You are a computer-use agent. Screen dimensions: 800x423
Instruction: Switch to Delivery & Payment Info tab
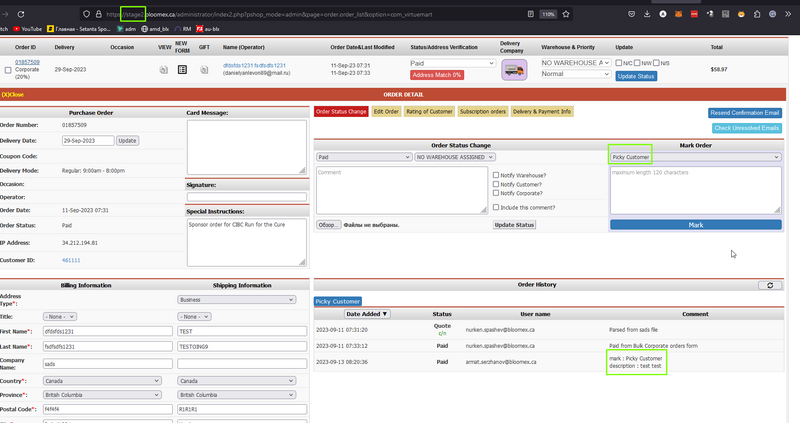[542, 112]
